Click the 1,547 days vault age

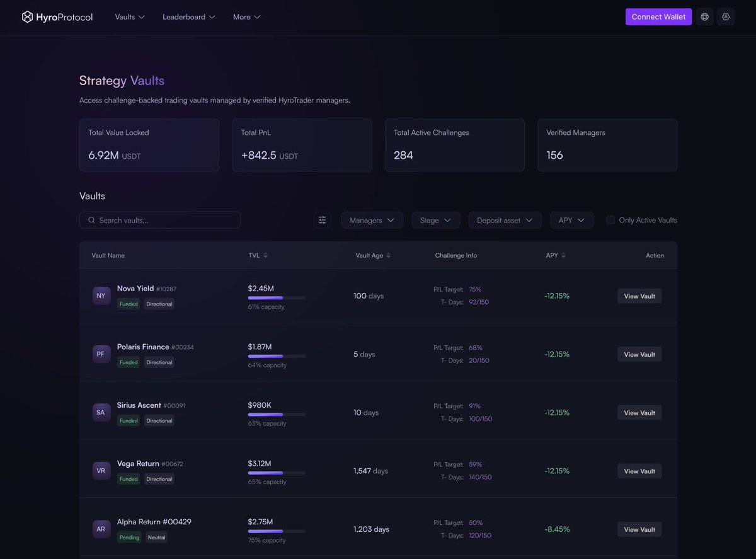(x=370, y=471)
